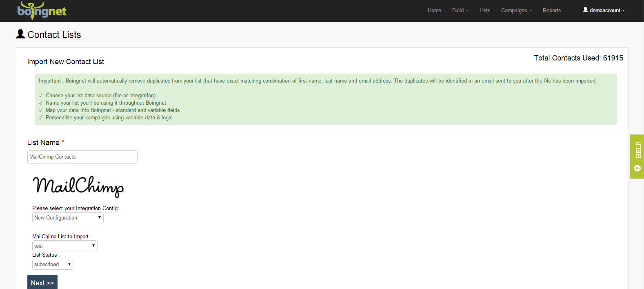Screen dimensions: 644x289
Task: Click the 'MailChimp List to Import' label
Action: pyautogui.click(x=62, y=237)
